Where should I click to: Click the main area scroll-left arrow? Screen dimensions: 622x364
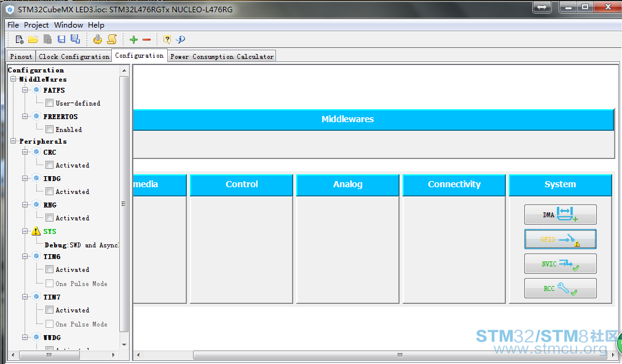[138, 355]
